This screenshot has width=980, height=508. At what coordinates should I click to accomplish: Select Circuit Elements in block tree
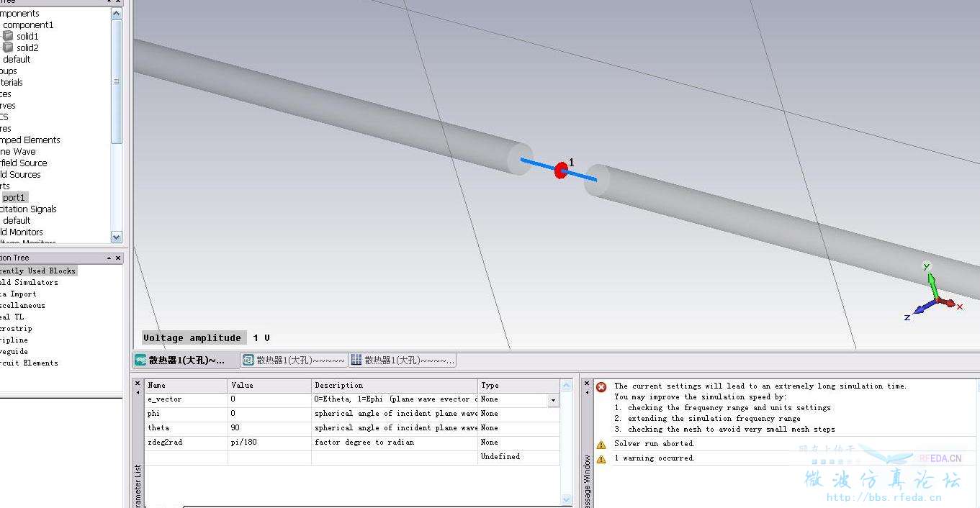click(x=29, y=363)
